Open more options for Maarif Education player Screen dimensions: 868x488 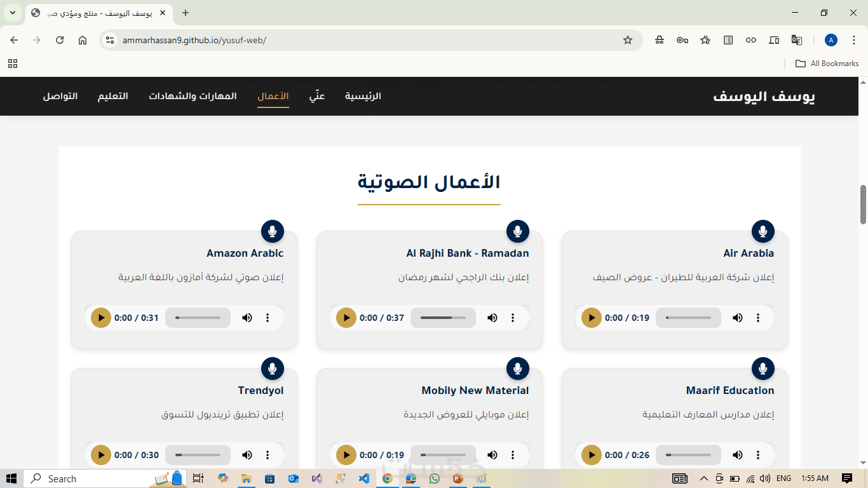coord(758,455)
